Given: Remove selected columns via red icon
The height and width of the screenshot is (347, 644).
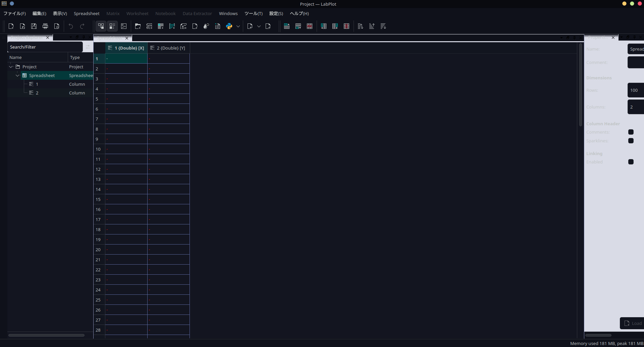Looking at the screenshot, I should pyautogui.click(x=346, y=26).
